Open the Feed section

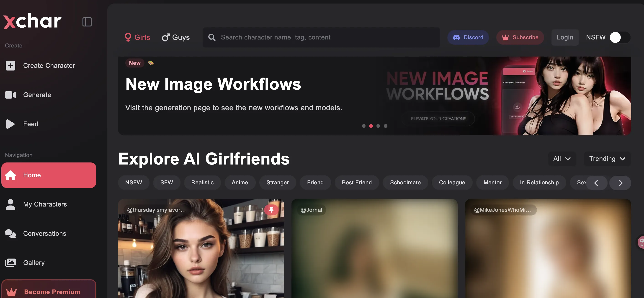(x=31, y=124)
